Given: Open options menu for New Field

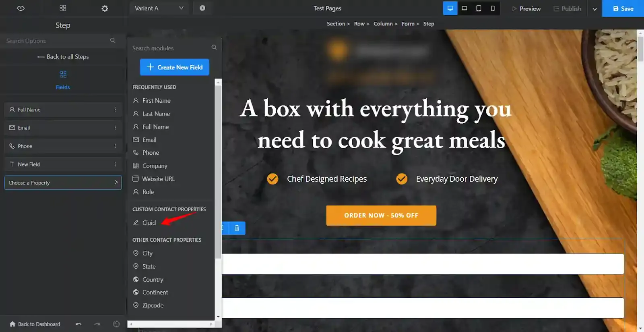Looking at the screenshot, I should tap(115, 164).
